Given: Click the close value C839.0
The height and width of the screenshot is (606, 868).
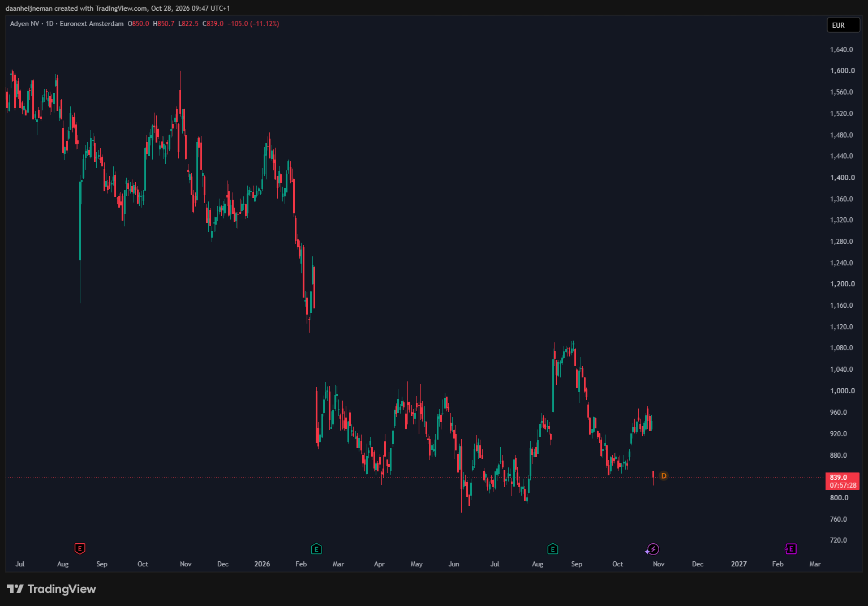Looking at the screenshot, I should 213,24.
